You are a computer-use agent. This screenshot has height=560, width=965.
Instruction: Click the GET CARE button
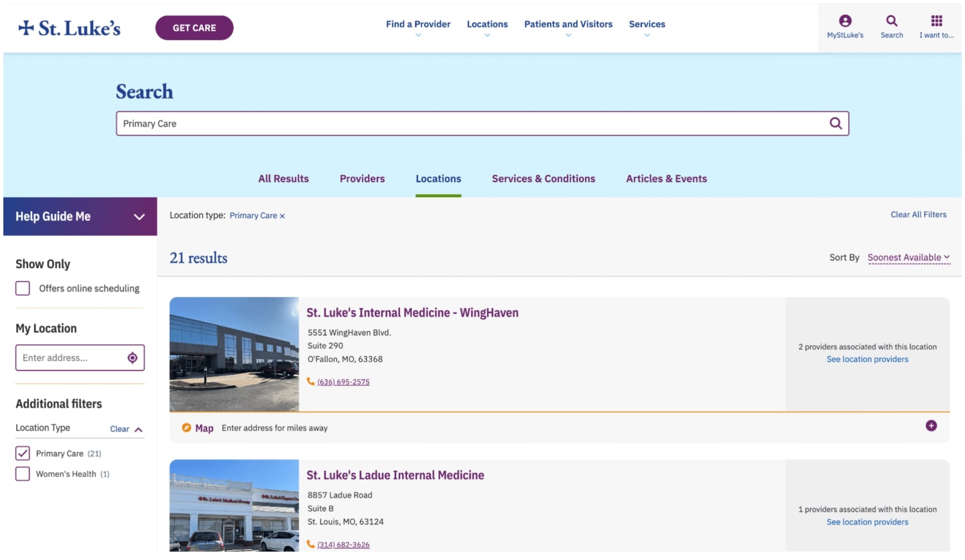coord(194,28)
